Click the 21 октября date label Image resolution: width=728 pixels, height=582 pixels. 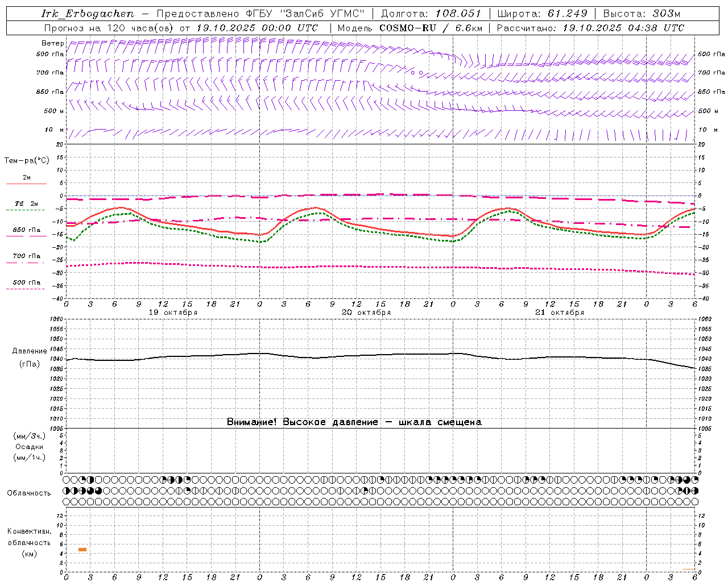pos(560,313)
